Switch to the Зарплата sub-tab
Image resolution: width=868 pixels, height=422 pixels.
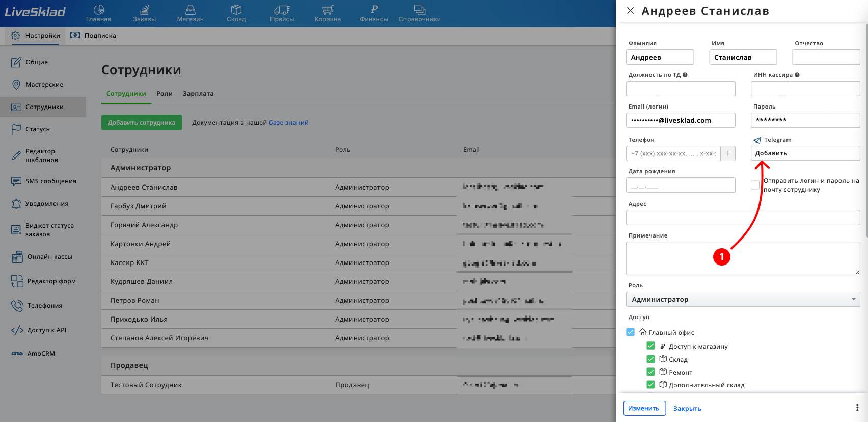click(x=198, y=94)
